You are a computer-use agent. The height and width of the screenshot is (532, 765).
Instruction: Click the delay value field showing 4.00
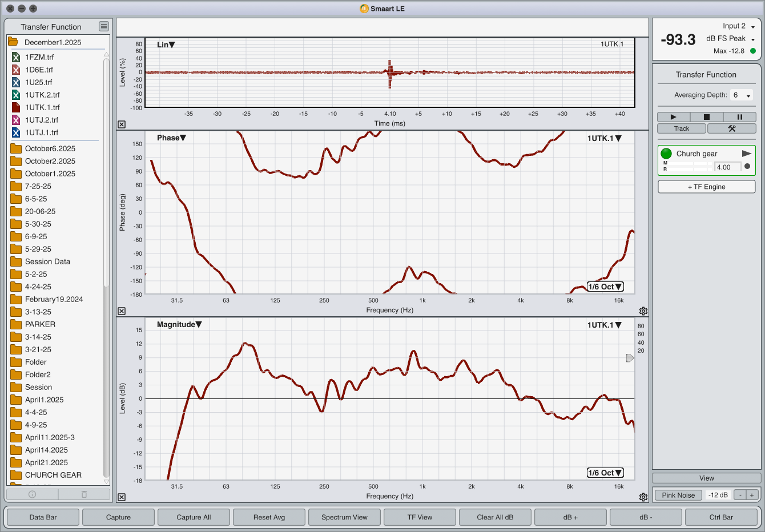tap(727, 167)
